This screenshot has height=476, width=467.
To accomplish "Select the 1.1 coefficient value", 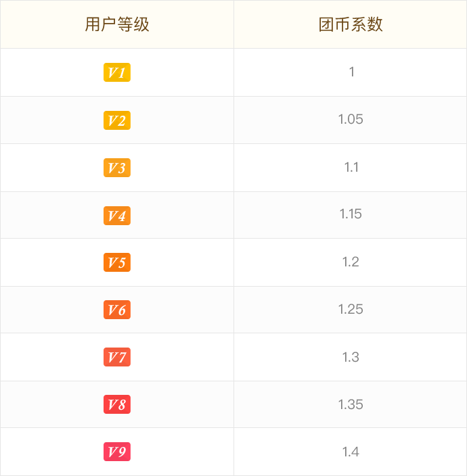I will coord(351,167).
